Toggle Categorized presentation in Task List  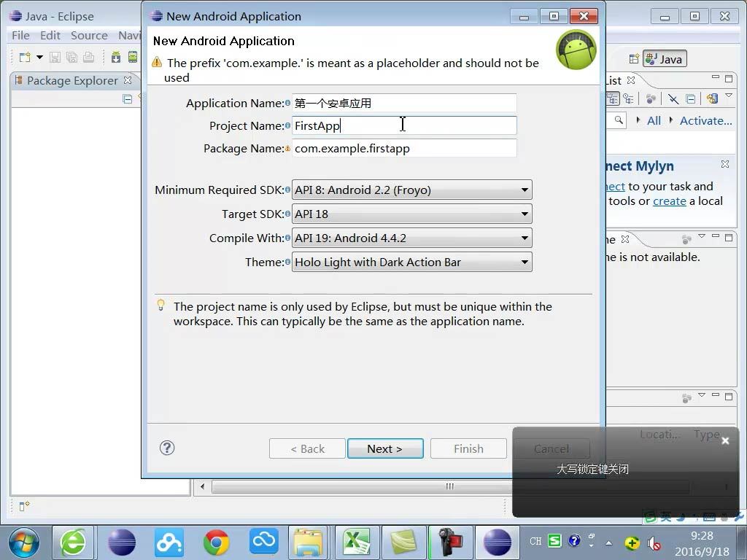613,98
